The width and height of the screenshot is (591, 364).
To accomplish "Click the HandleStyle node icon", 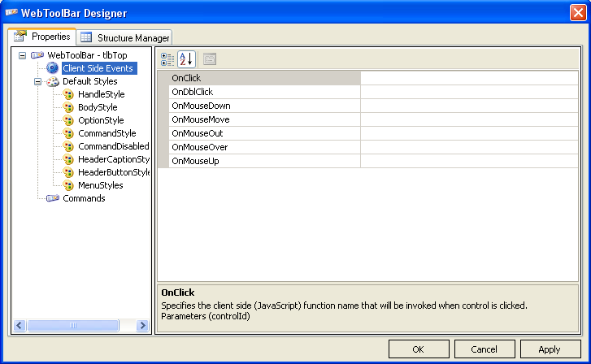I will tap(69, 94).
